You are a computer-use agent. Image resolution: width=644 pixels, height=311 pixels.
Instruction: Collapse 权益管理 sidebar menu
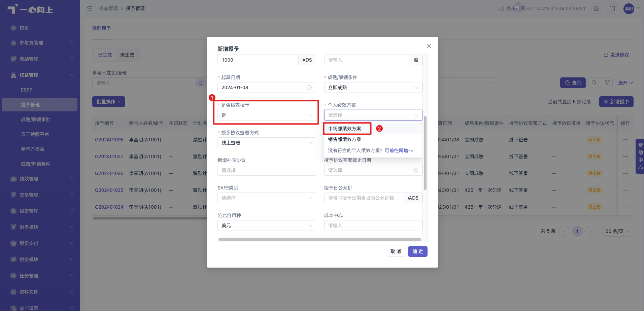[40, 75]
